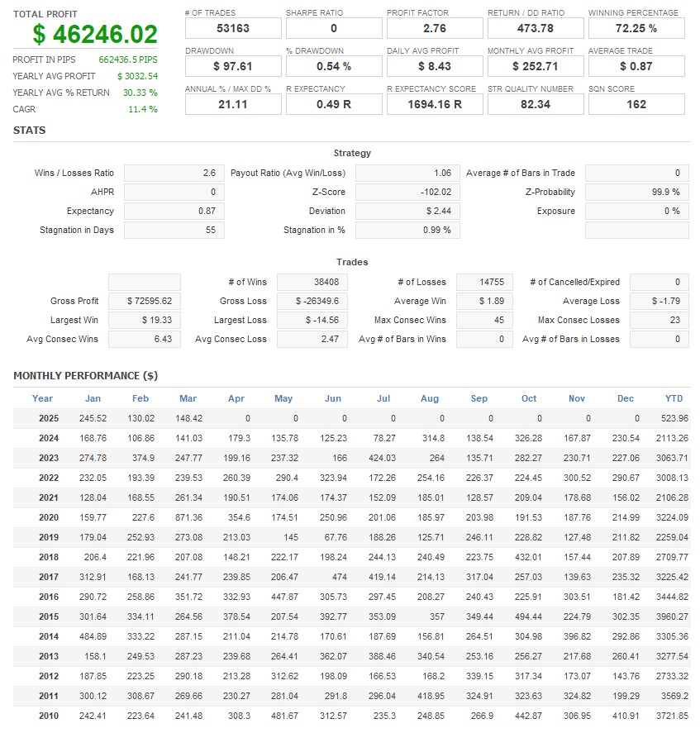Image resolution: width=700 pixels, height=733 pixels.
Task: Select 2020 YTD value 3224.09
Action: [x=672, y=517]
